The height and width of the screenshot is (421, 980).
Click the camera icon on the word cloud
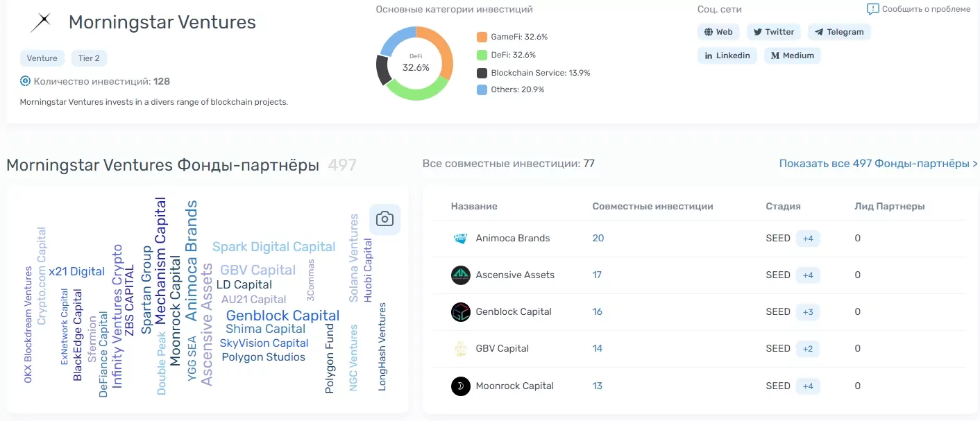point(385,218)
